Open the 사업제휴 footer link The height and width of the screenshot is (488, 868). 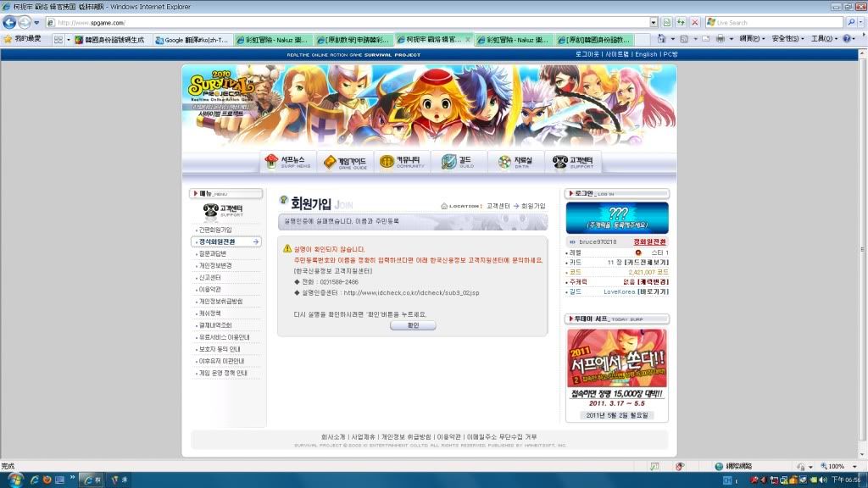click(x=363, y=437)
